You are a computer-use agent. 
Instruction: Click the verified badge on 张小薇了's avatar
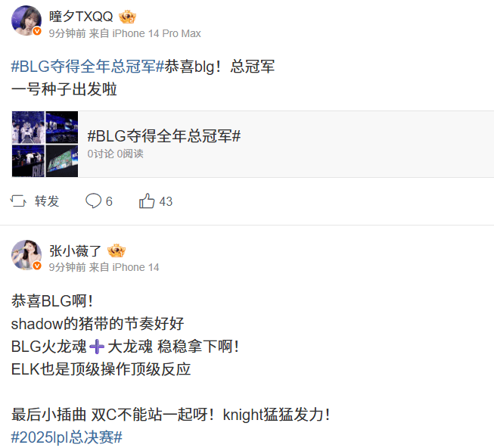37,266
